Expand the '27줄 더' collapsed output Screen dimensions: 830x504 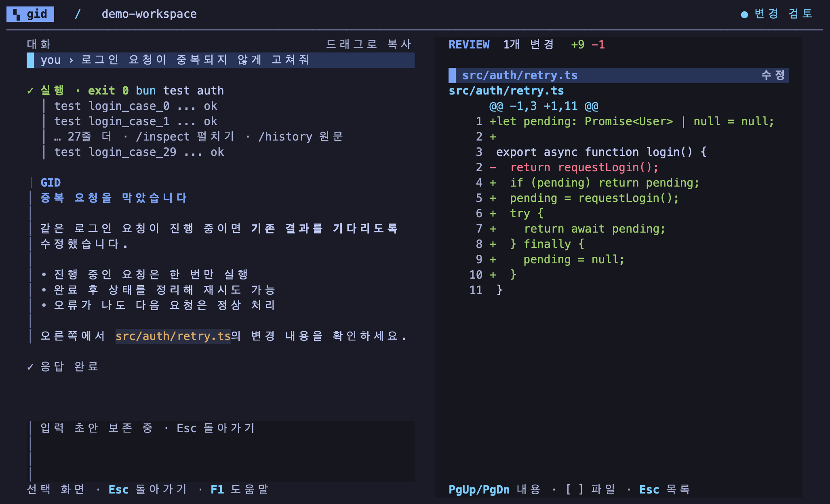click(x=83, y=136)
